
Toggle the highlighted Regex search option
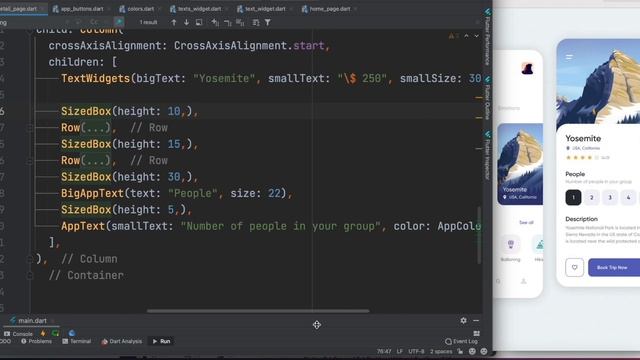click(x=119, y=22)
